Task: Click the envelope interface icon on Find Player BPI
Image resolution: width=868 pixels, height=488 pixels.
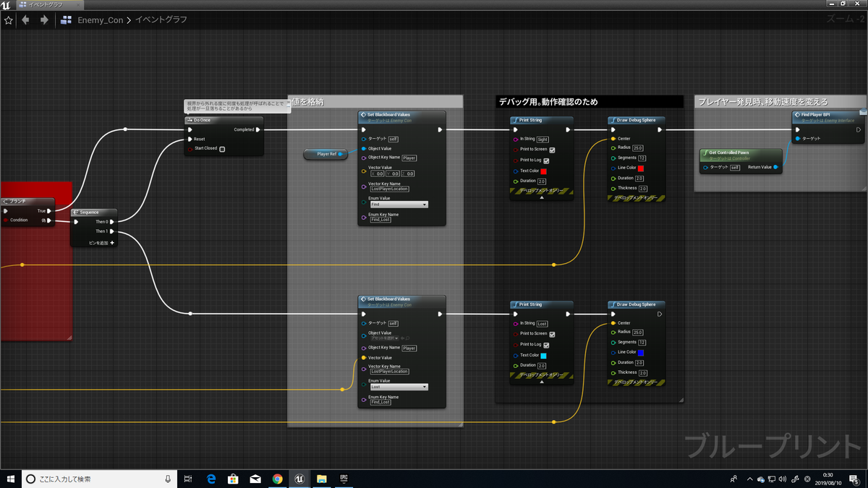Action: click(x=862, y=113)
